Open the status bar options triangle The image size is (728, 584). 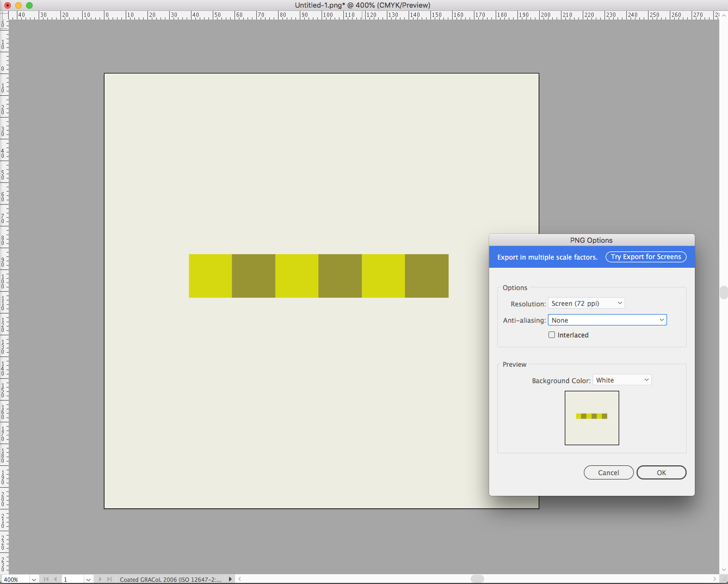(x=231, y=579)
